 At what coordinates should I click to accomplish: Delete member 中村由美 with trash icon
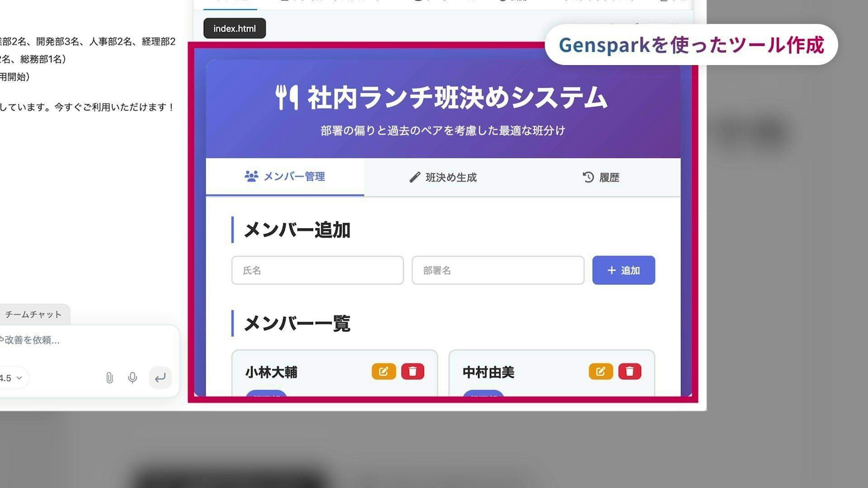coord(630,371)
